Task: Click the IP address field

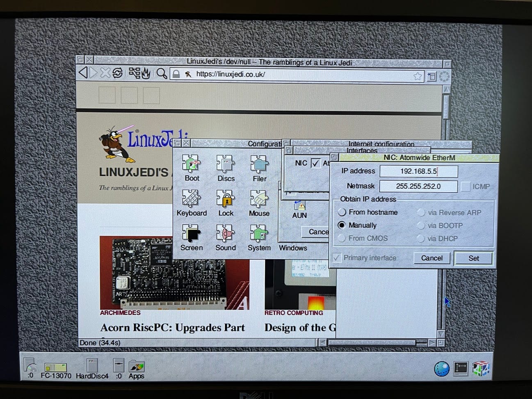Action: pyautogui.click(x=418, y=171)
